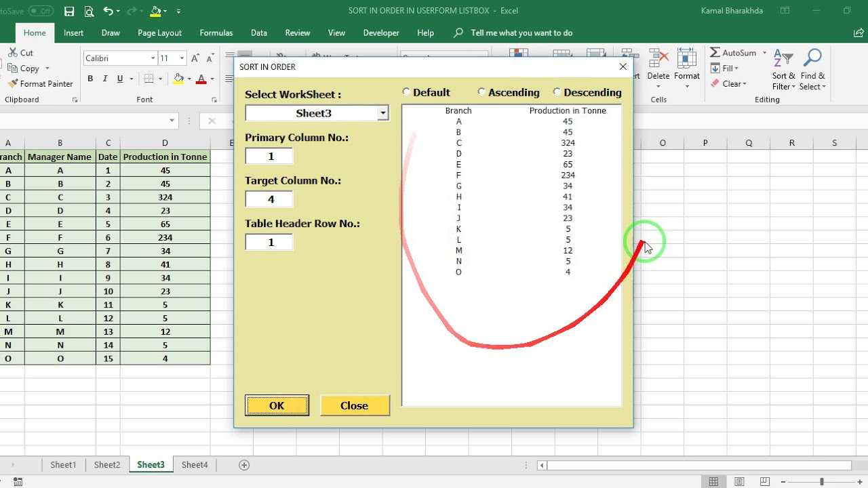Toggle Underline formatting
This screenshot has width=868, height=488.
[120, 79]
